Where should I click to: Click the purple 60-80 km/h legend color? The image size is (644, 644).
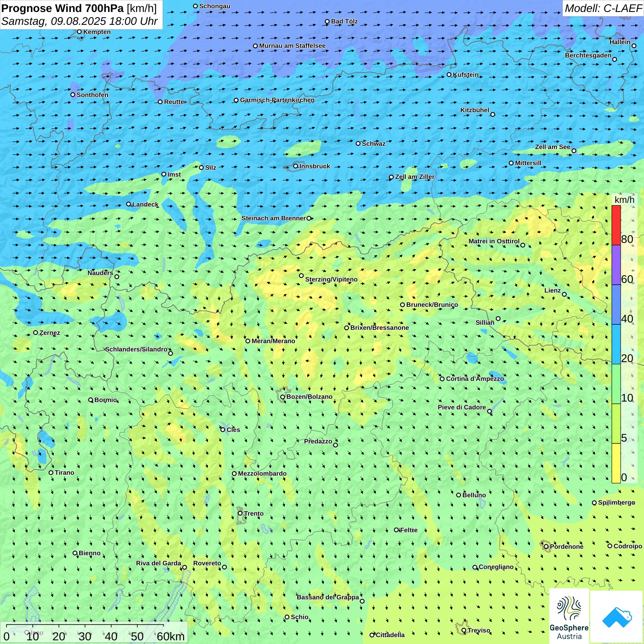pos(616,265)
